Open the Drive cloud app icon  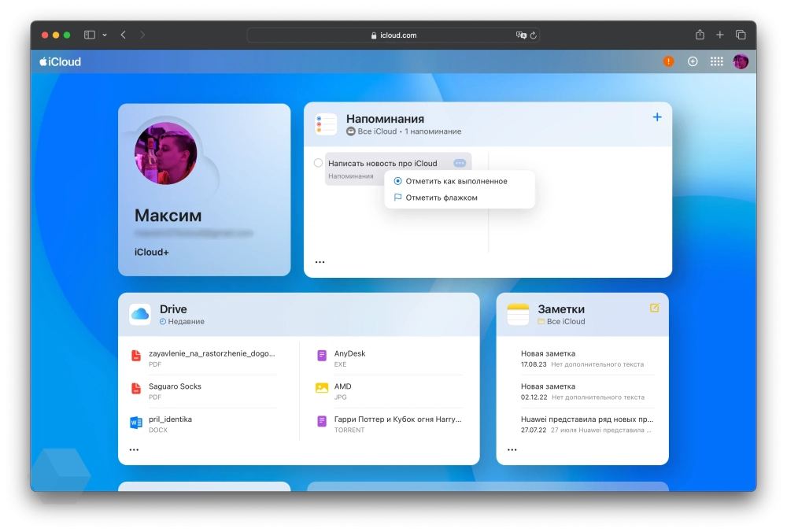pyautogui.click(x=140, y=314)
